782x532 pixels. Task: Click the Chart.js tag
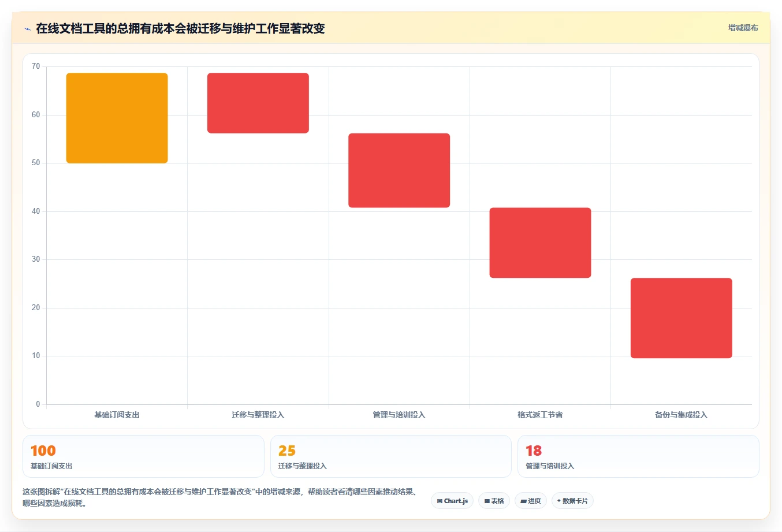452,501
